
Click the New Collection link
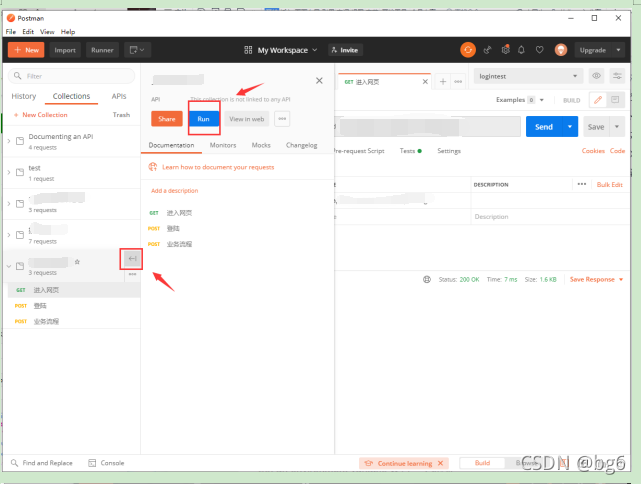(x=40, y=115)
